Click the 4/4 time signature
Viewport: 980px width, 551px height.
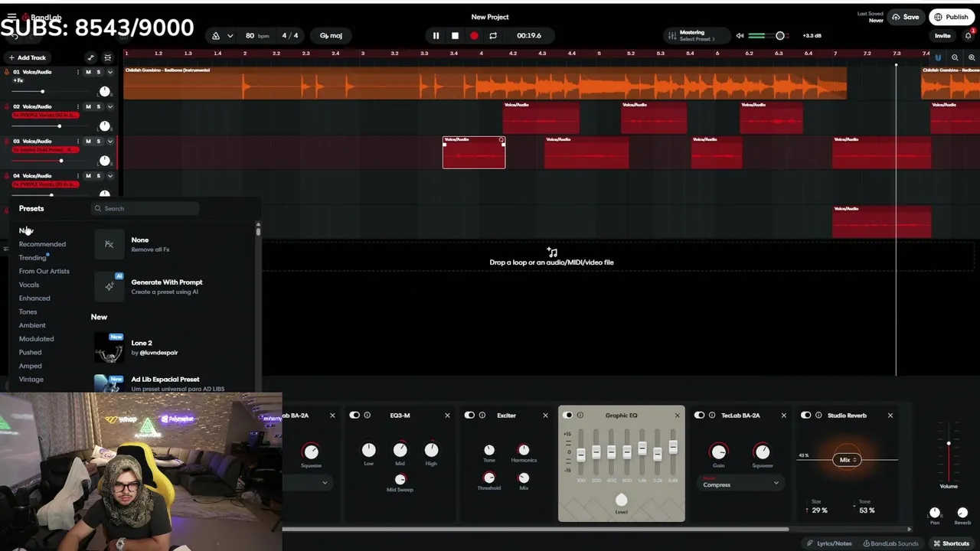(290, 36)
